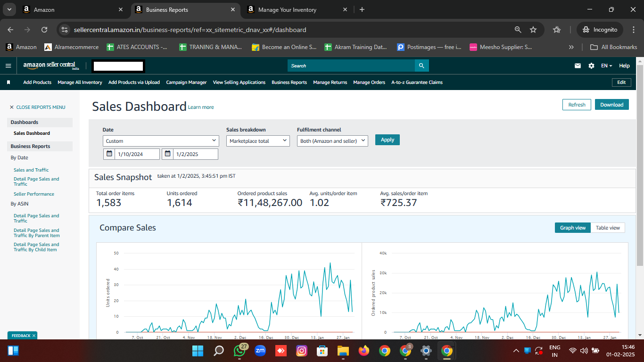This screenshot has height=362, width=644.
Task: Show hidden system tray icons chevron
Action: (x=516, y=351)
